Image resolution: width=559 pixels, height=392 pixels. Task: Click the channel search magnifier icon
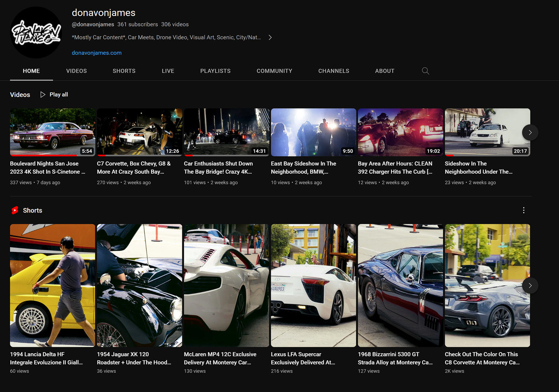coord(425,71)
